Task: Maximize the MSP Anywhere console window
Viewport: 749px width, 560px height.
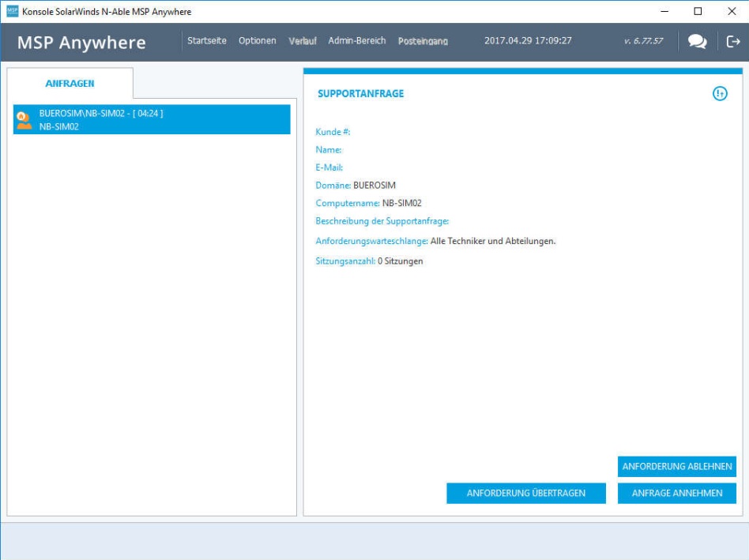Action: click(698, 12)
